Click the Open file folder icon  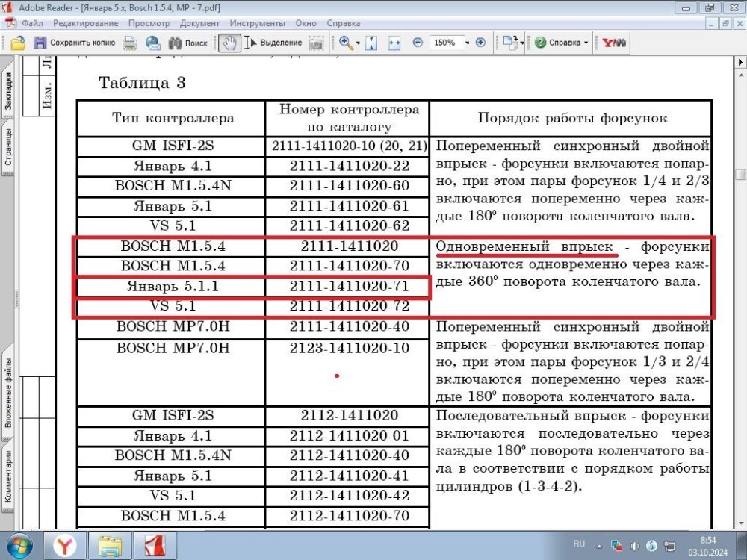[x=18, y=43]
